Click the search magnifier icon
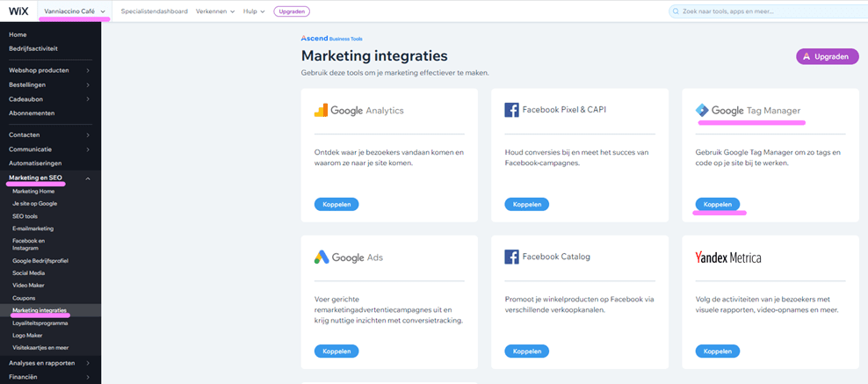This screenshot has height=384, width=868. (676, 11)
